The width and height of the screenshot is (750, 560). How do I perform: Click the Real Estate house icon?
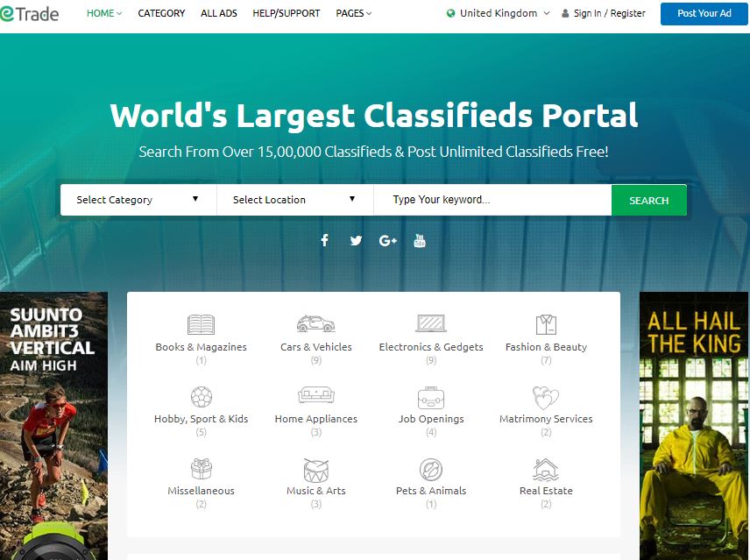(x=546, y=469)
